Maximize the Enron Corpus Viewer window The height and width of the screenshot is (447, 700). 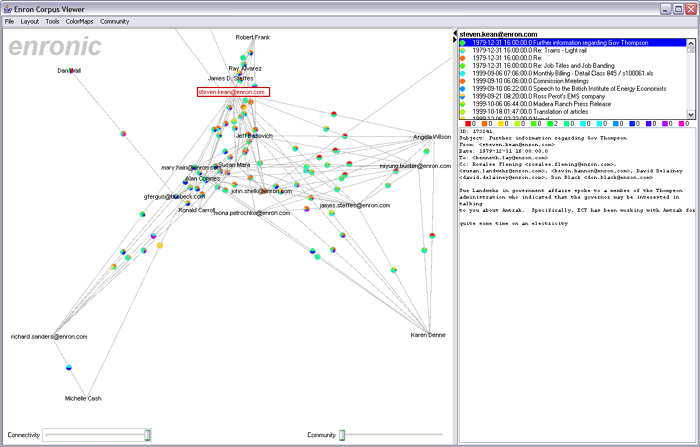(678, 9)
